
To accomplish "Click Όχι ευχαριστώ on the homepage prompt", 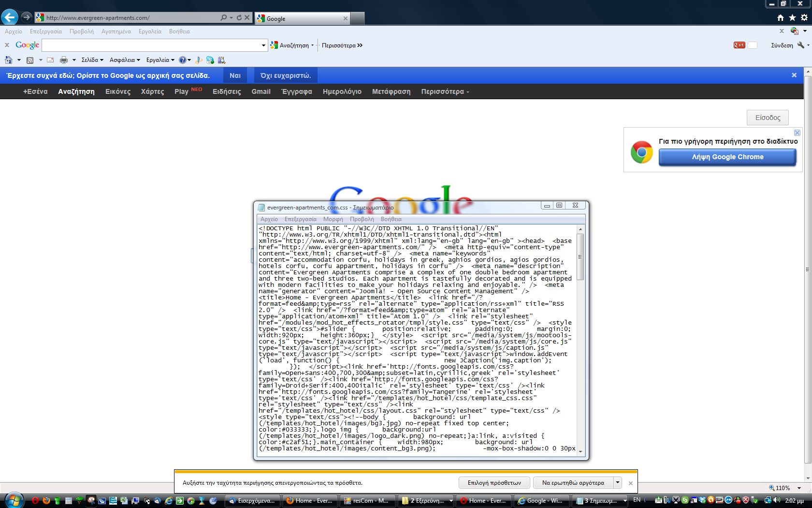I will (286, 75).
